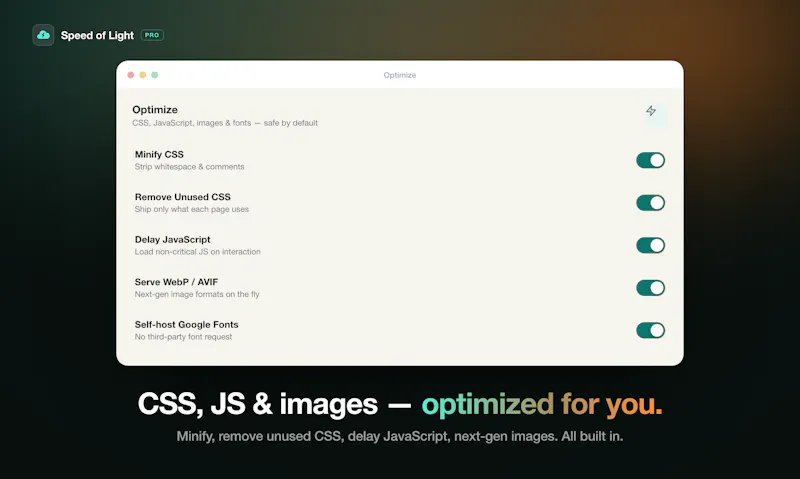Click the "Delay JavaScript" label
Screen dimensions: 800x479
tap(172, 239)
